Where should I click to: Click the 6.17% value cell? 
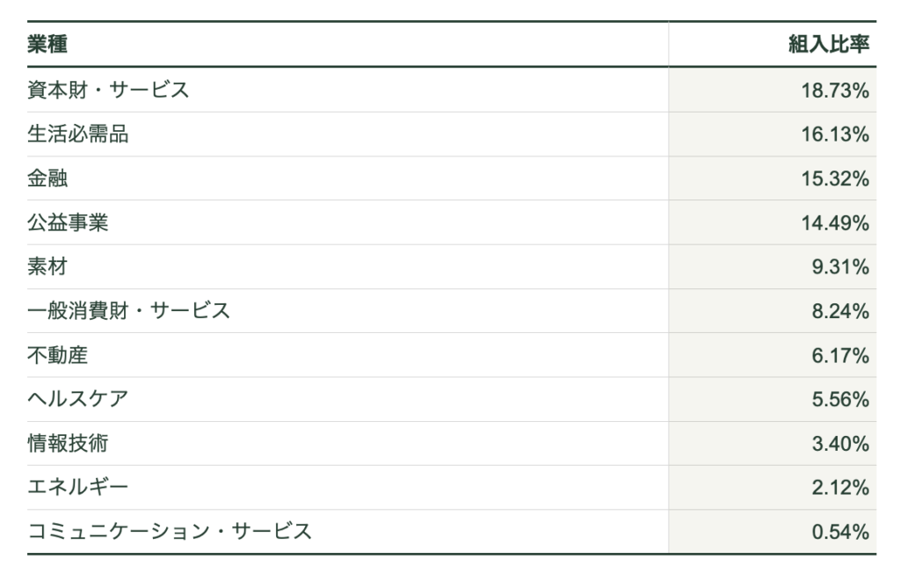[840, 355]
